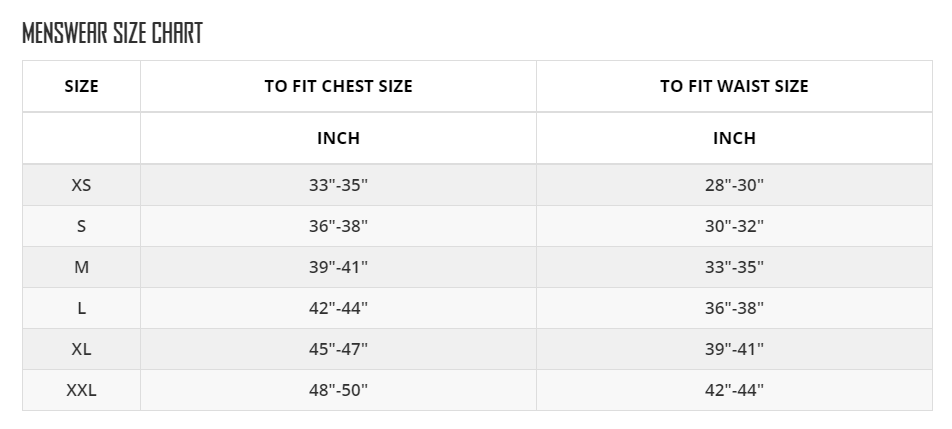This screenshot has height=429, width=952.
Task: Click the Menswear Size Chart heading
Action: [112, 33]
